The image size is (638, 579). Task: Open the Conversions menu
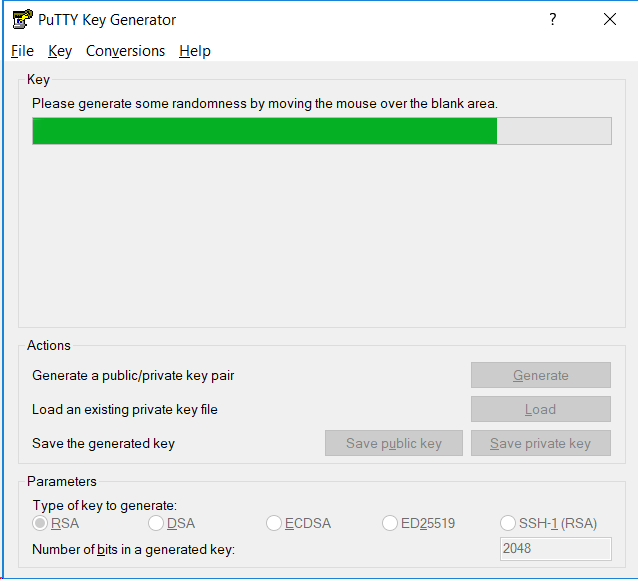tap(125, 51)
